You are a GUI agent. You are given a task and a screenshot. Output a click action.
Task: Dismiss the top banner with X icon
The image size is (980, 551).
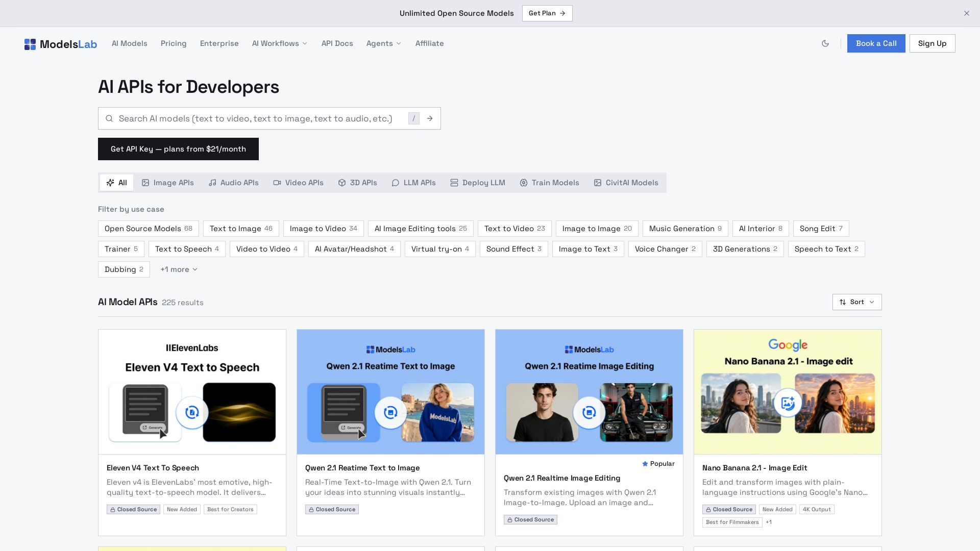tap(967, 13)
